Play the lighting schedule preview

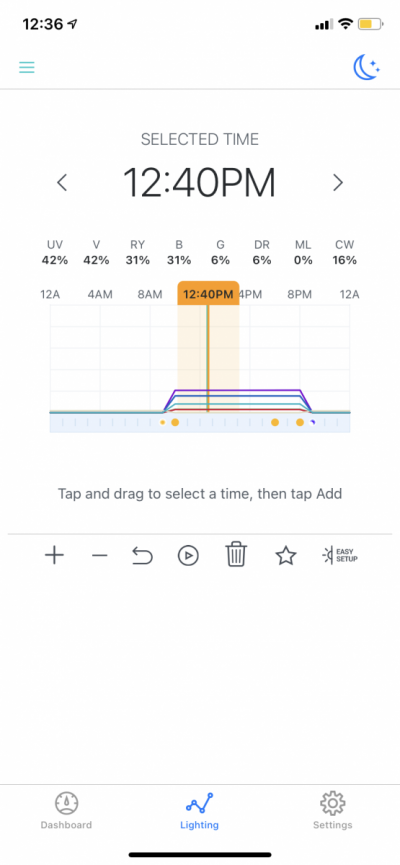coord(188,556)
